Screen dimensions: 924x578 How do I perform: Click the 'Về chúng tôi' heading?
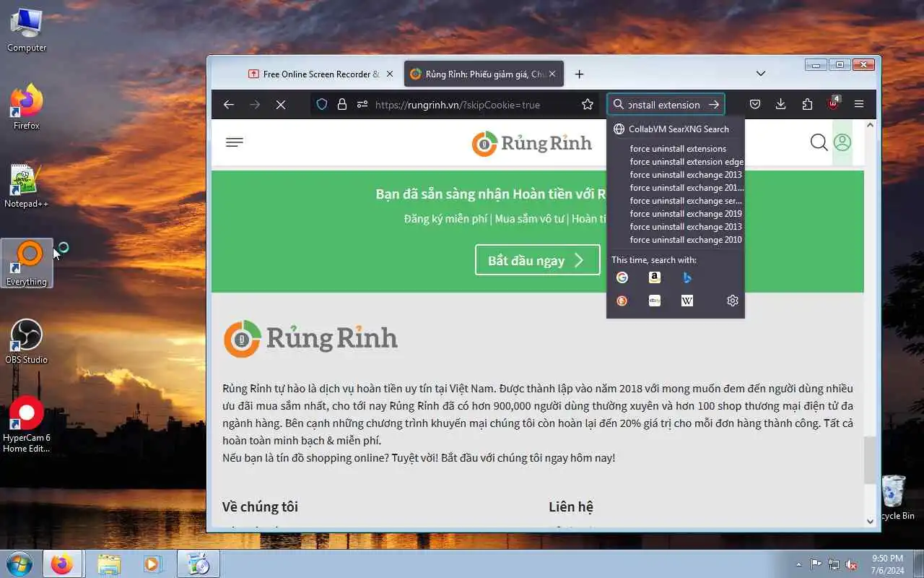click(x=260, y=506)
